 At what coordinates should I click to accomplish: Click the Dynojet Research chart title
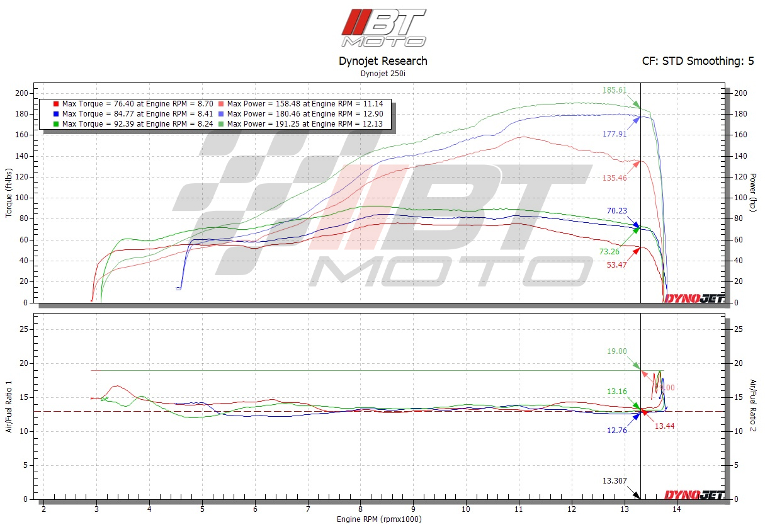point(383,61)
